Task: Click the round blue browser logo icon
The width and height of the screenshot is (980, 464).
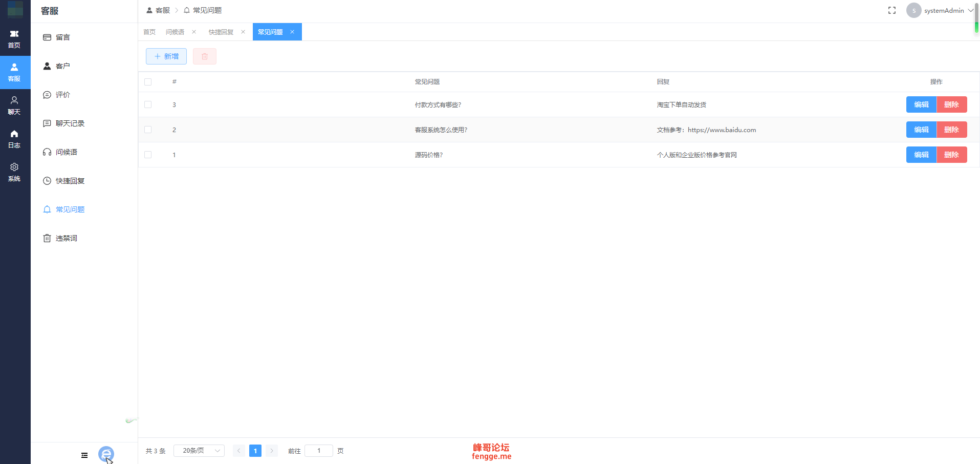Action: (x=106, y=454)
